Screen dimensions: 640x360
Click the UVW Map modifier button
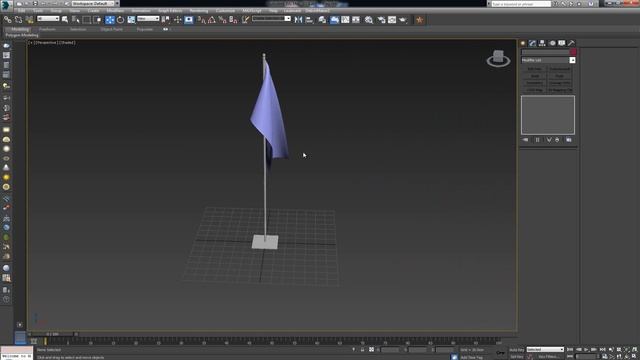534,90
